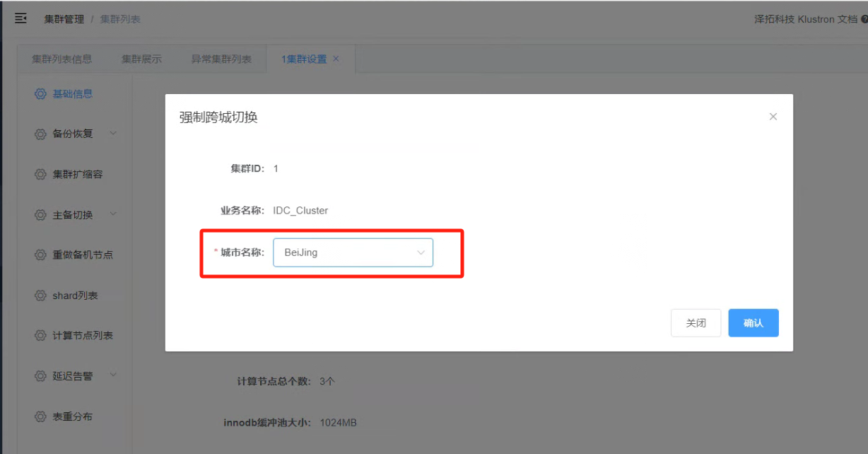868x454 pixels.
Task: Open 基础信息 in the sidebar
Action: click(73, 94)
